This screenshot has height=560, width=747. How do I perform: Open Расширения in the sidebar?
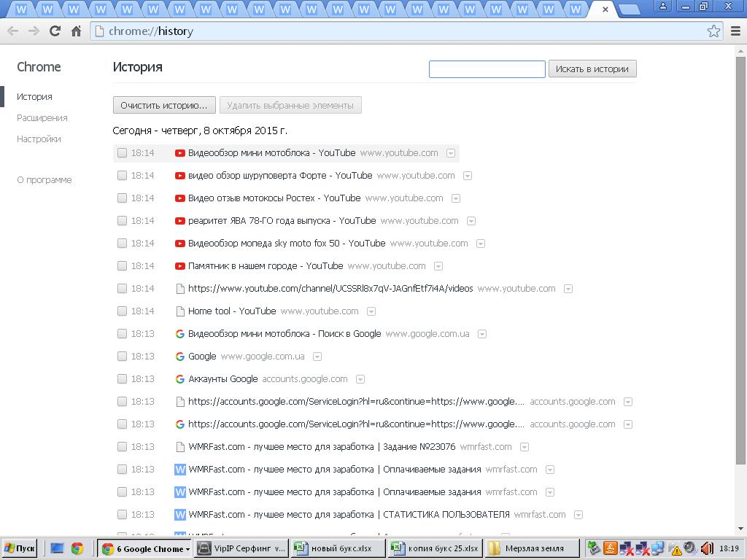coord(42,118)
